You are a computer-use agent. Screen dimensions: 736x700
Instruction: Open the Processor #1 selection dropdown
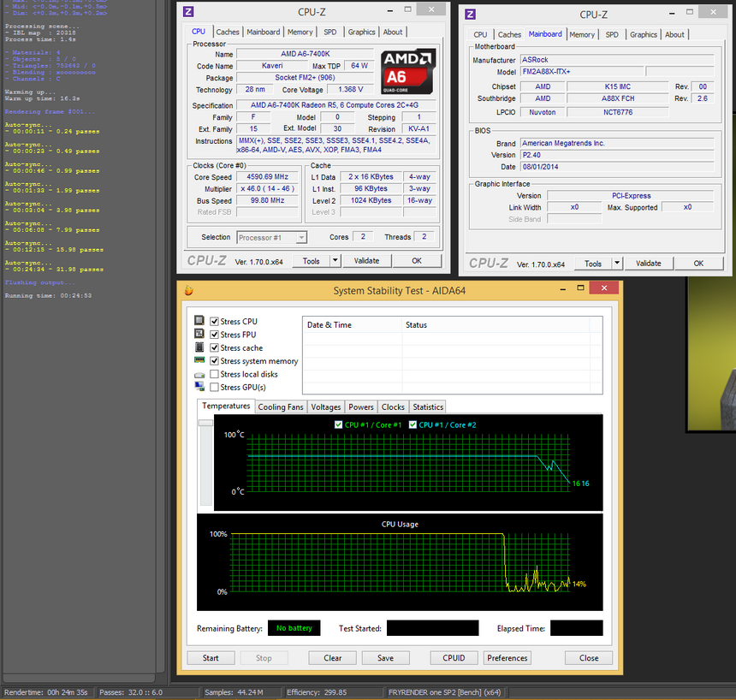click(271, 237)
